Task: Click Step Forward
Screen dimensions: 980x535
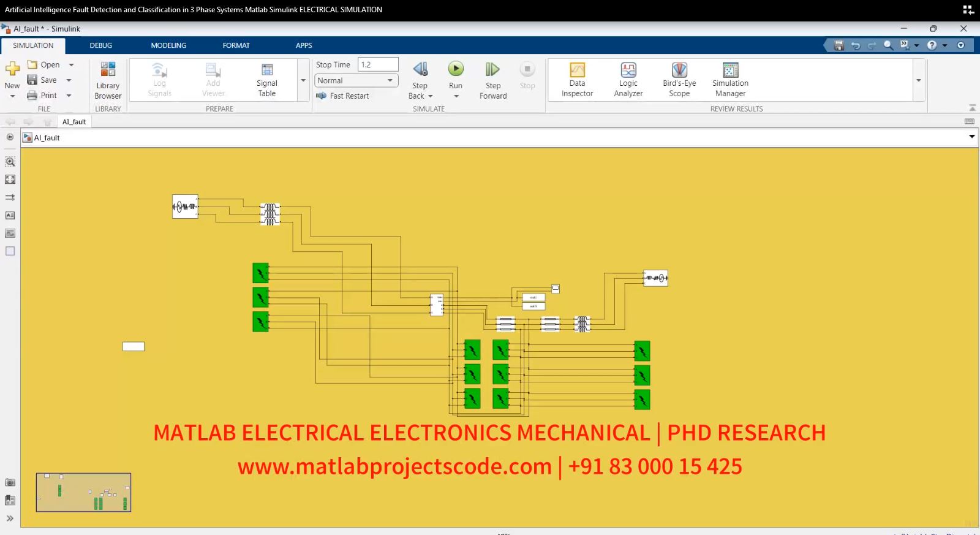Action: [x=493, y=80]
